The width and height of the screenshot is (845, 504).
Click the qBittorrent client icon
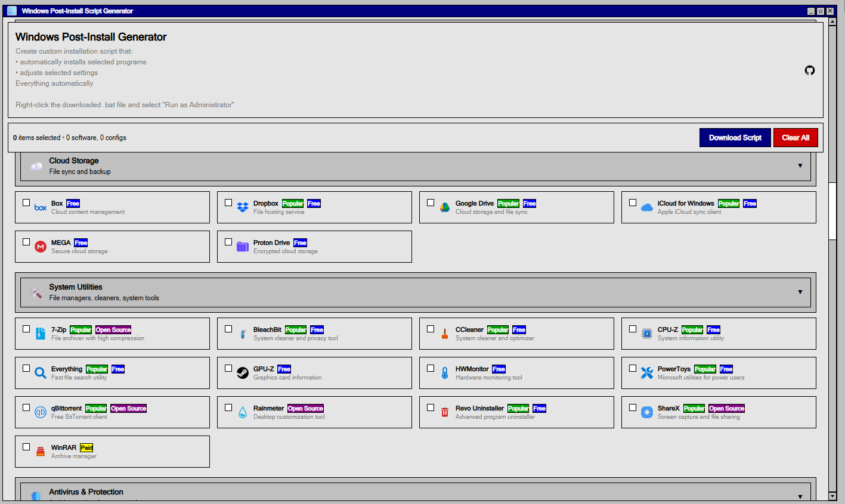pos(40,412)
